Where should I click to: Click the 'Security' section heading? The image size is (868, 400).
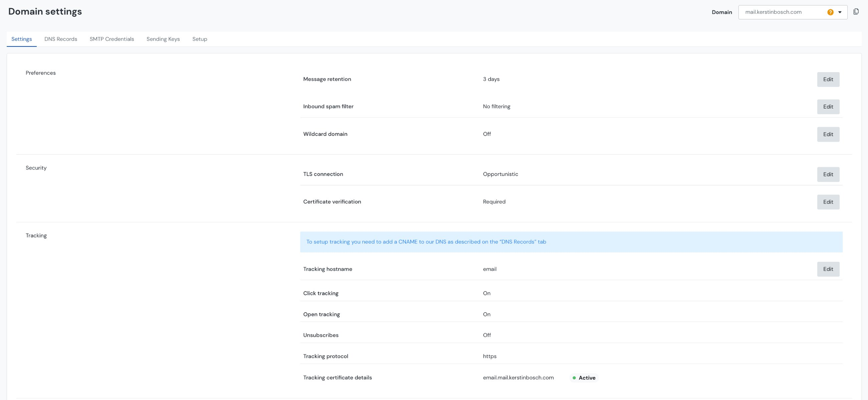(x=36, y=168)
